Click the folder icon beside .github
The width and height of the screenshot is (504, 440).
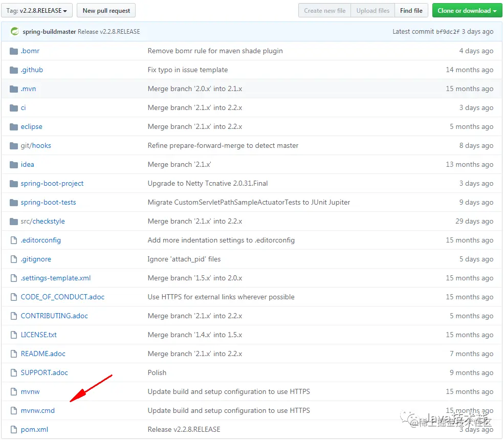(14, 70)
